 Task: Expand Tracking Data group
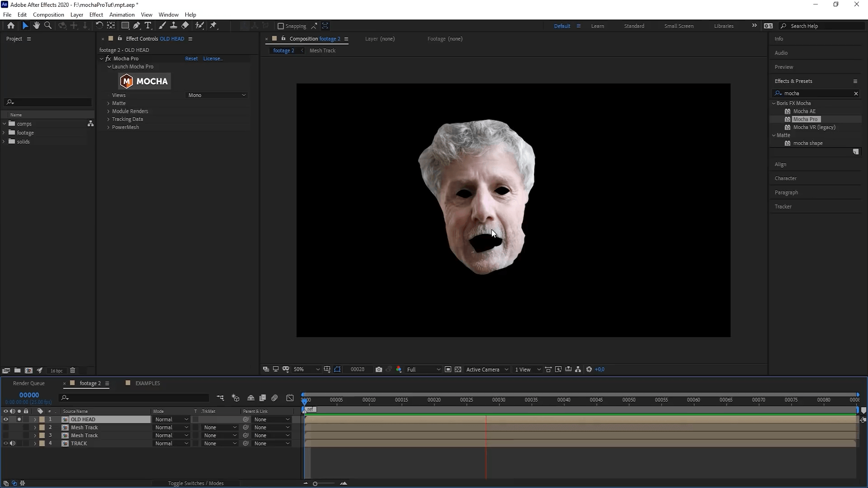click(108, 119)
